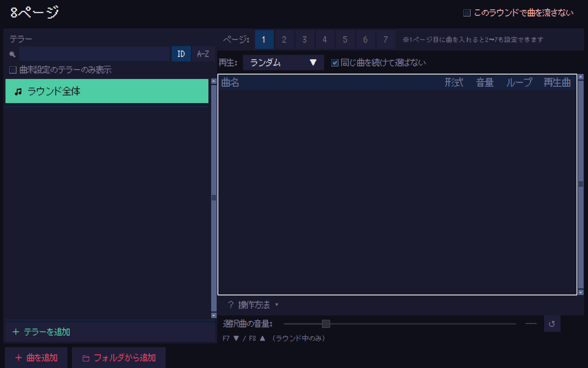Click the 8ページ title text
This screenshot has width=588, height=368.
coord(35,13)
